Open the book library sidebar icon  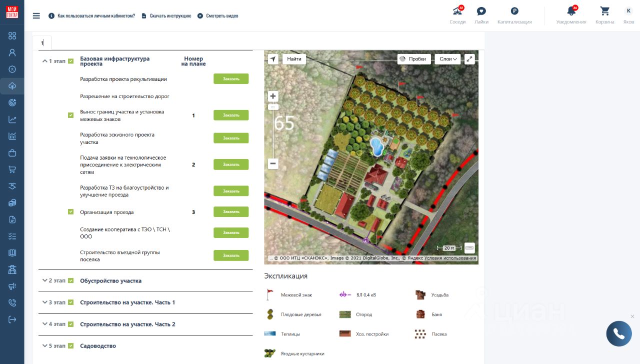(x=12, y=253)
